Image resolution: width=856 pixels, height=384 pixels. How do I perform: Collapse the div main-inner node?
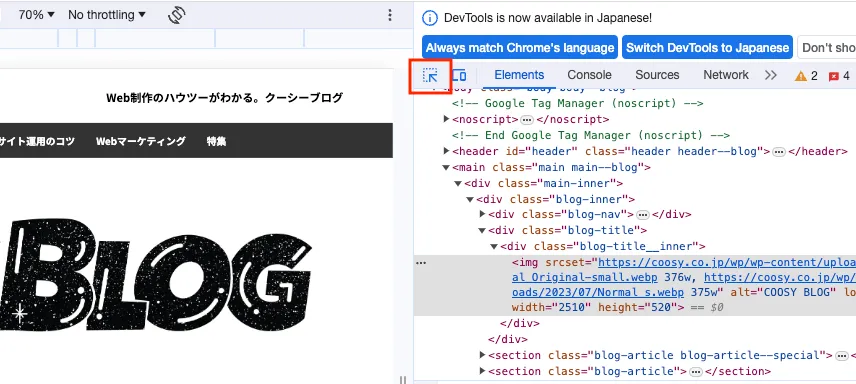(x=459, y=184)
